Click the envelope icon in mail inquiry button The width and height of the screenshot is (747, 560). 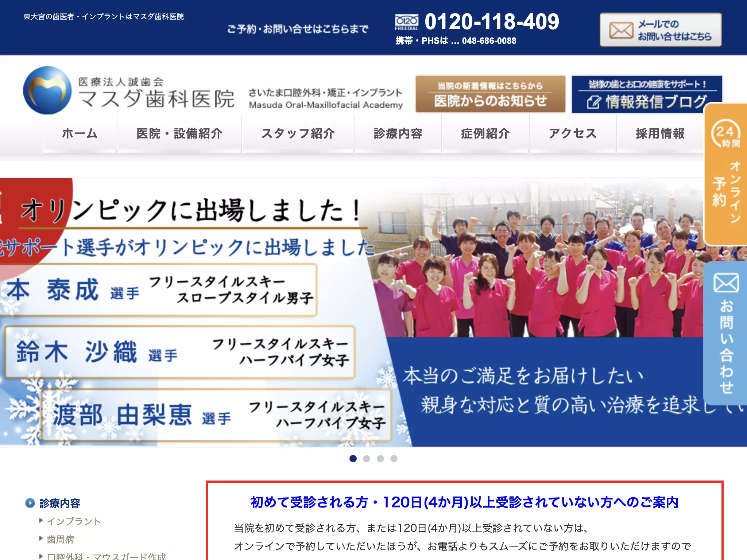[621, 30]
